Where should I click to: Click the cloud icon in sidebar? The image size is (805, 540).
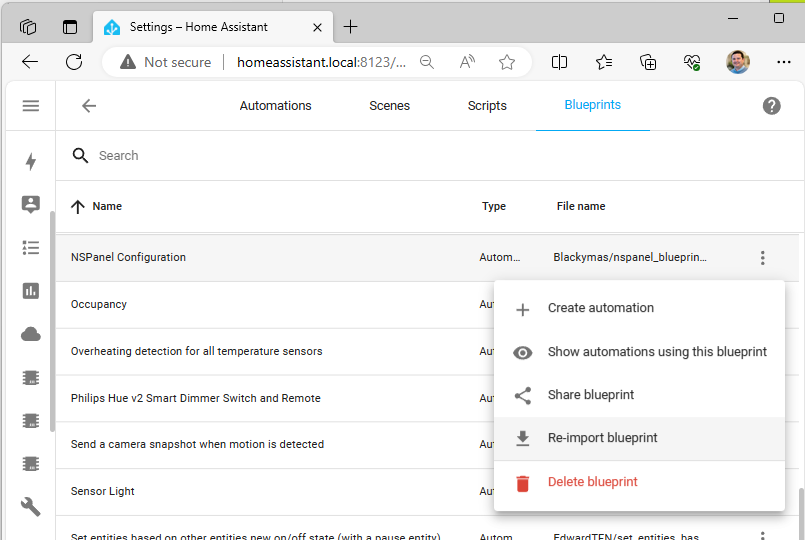tap(30, 335)
